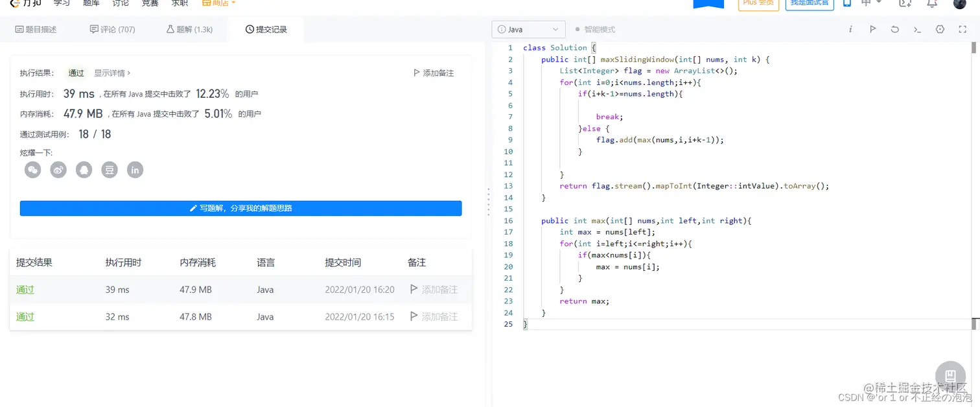The image size is (980, 407).
Task: Share result via LinkedIn icon
Action: pyautogui.click(x=135, y=170)
